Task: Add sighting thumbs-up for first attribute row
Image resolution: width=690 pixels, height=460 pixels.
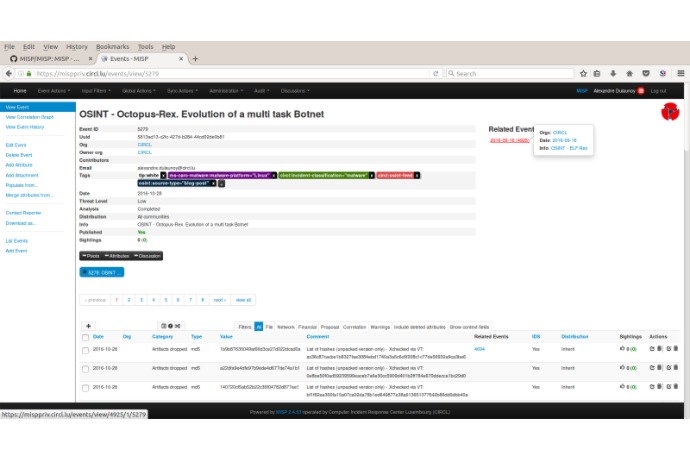Action: pyautogui.click(x=622, y=349)
